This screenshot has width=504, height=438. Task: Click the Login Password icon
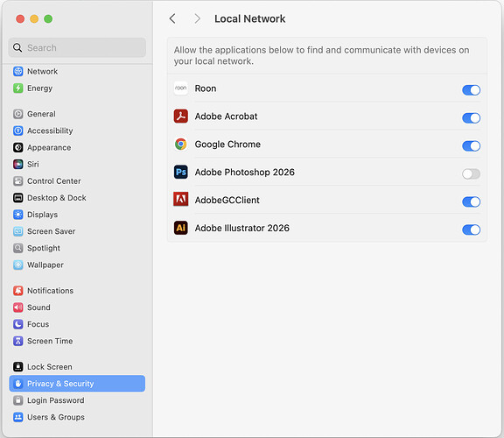point(18,400)
